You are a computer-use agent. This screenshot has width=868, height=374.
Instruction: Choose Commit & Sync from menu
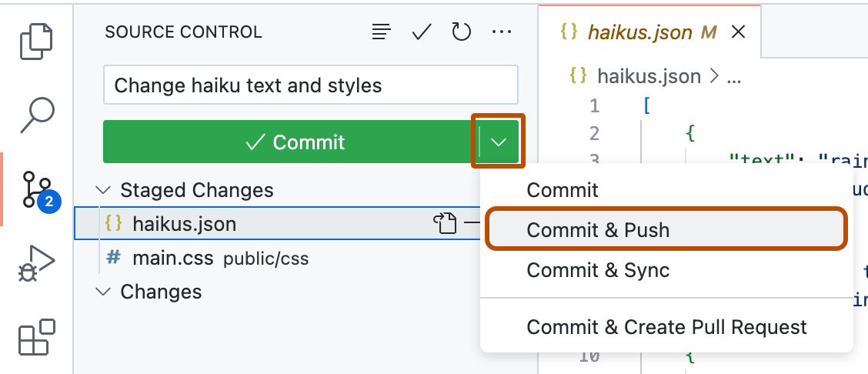(598, 270)
